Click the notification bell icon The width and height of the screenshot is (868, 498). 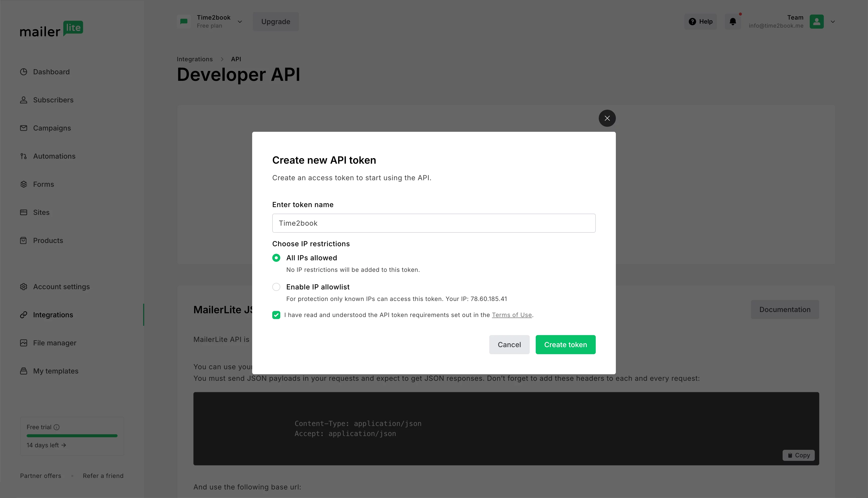click(733, 22)
